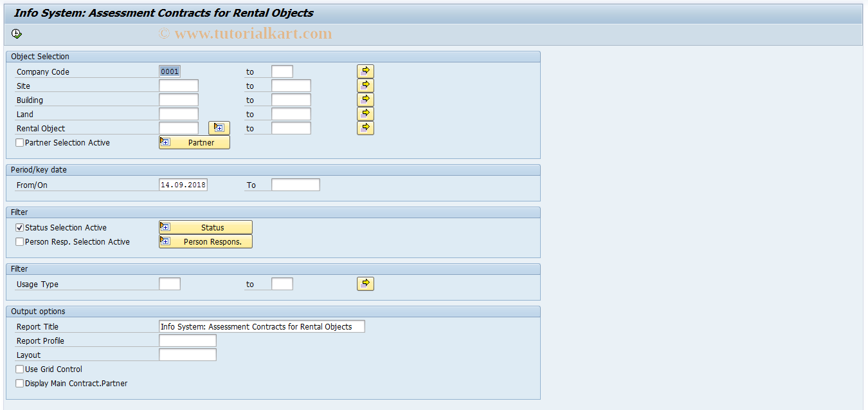Focus the Site to input field

pos(291,86)
